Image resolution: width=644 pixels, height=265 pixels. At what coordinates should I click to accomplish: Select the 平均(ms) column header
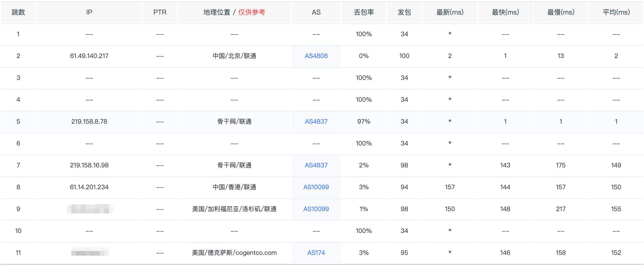click(x=616, y=12)
